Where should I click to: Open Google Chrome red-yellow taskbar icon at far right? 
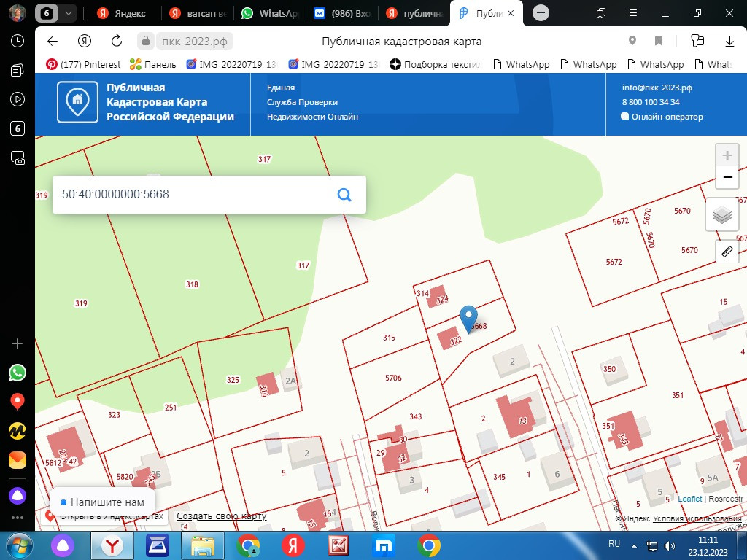(x=429, y=546)
